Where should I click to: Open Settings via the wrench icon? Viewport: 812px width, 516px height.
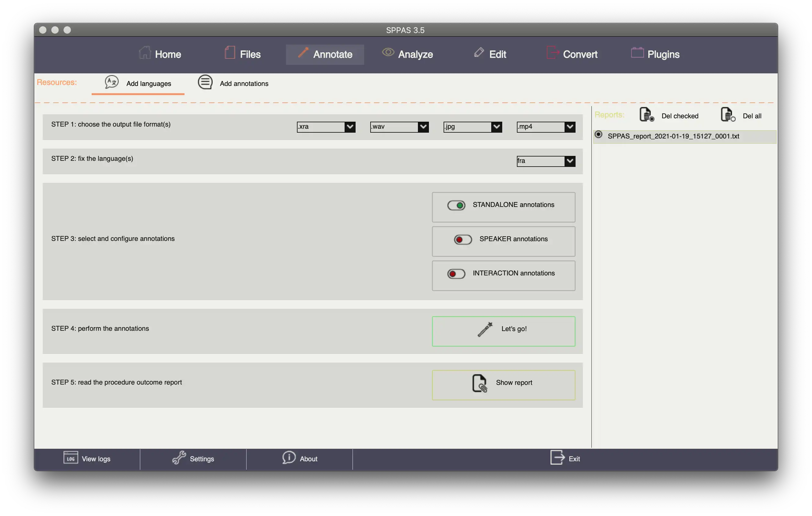[x=179, y=458]
